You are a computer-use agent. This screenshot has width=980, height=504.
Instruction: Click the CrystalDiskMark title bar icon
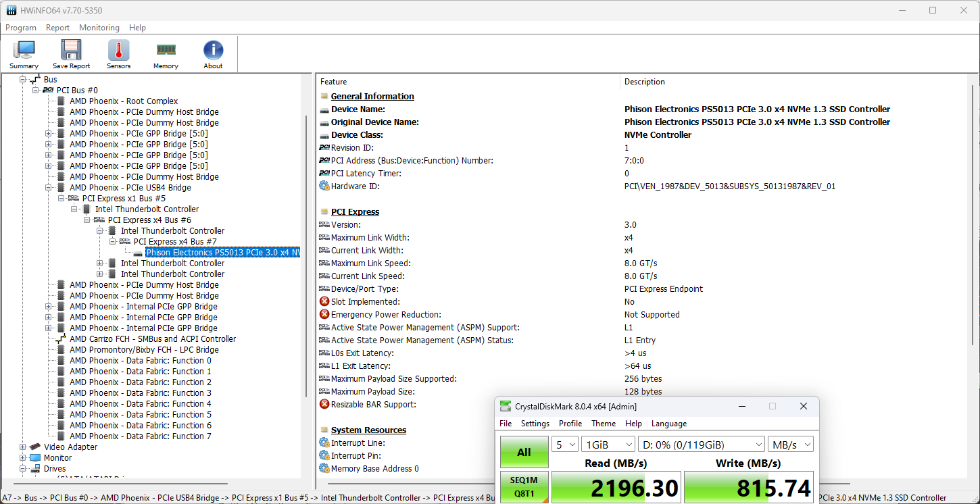(x=506, y=406)
